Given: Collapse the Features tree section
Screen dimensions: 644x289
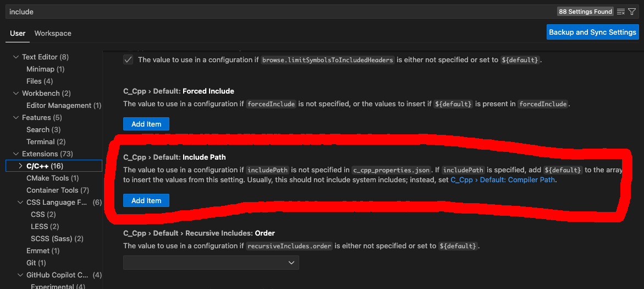Looking at the screenshot, I should [x=16, y=118].
